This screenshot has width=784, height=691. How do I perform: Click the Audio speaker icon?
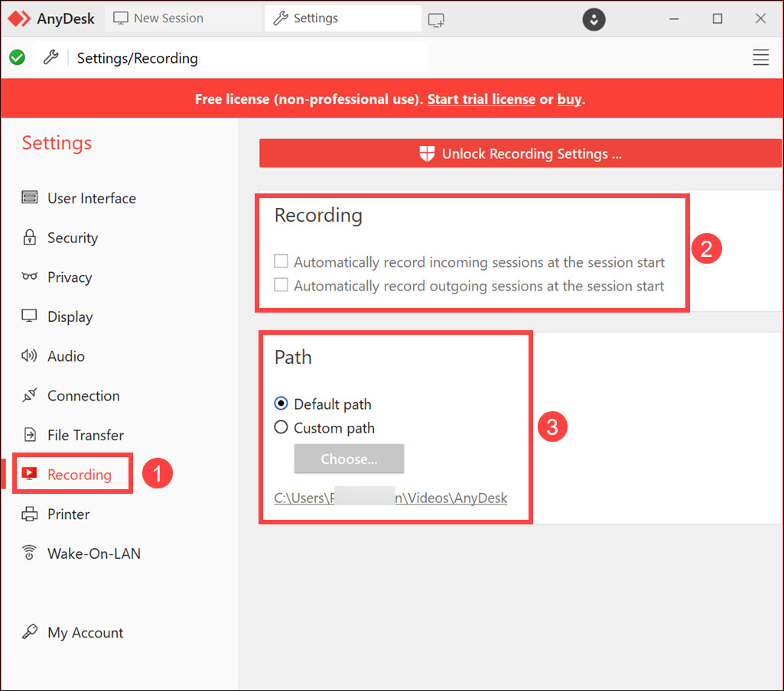coord(30,356)
